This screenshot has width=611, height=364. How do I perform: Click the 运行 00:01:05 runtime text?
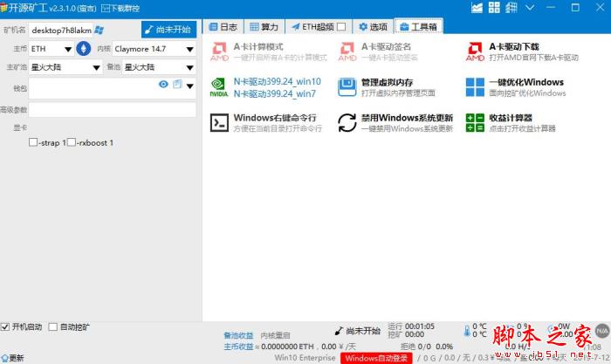point(411,326)
